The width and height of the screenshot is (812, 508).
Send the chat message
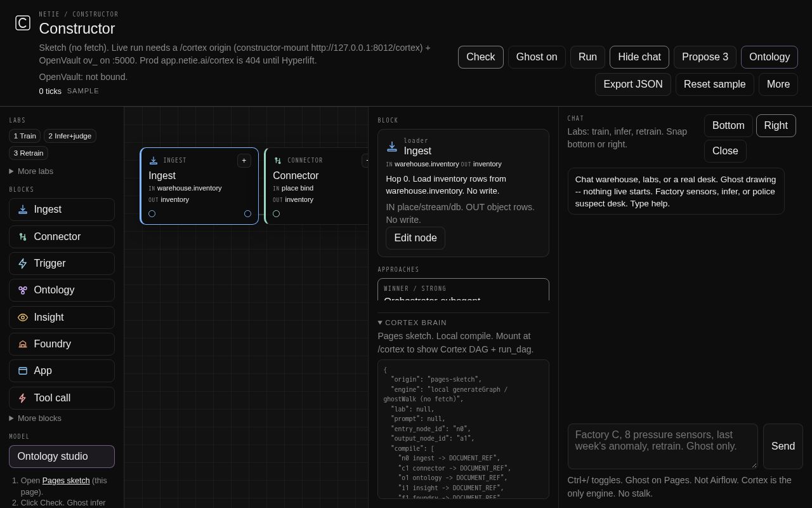pyautogui.click(x=783, y=446)
